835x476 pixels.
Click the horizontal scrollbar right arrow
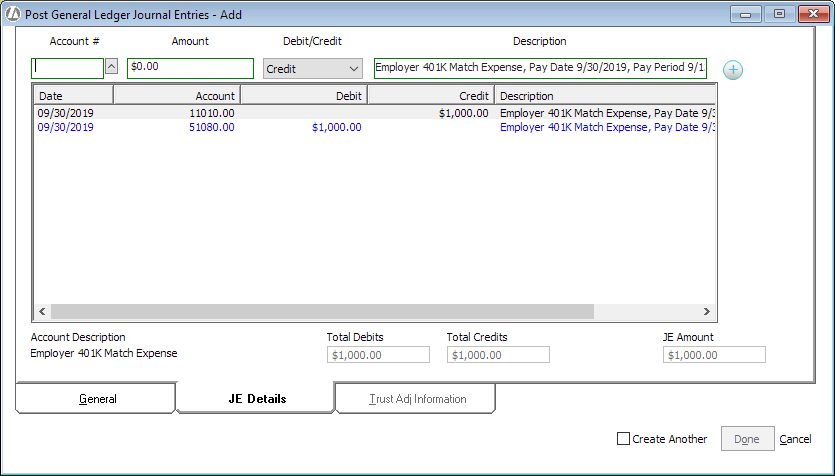pyautogui.click(x=706, y=312)
